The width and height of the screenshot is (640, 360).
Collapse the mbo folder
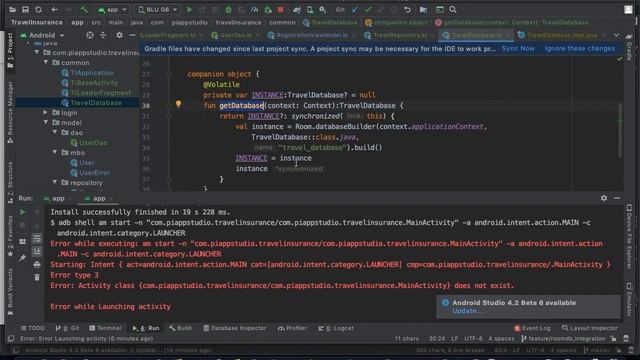(55, 152)
